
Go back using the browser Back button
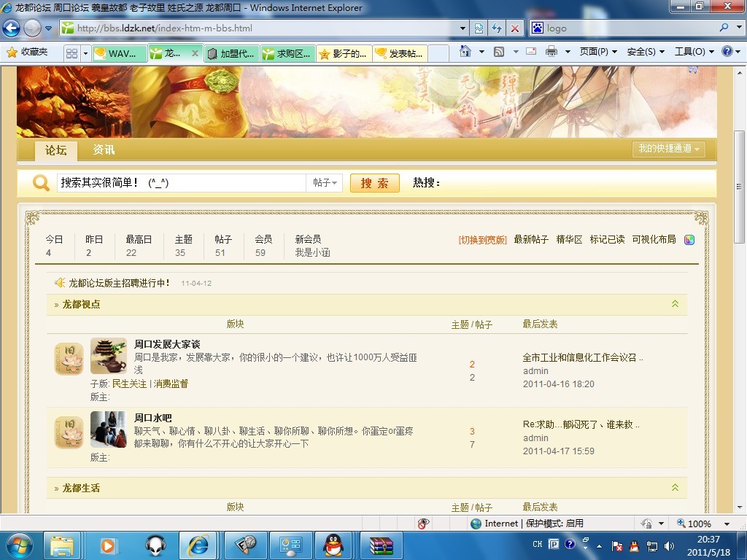coord(11,28)
